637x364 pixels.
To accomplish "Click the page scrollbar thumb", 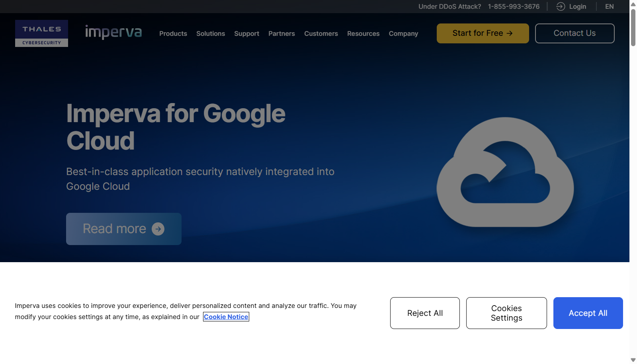I will [633, 28].
